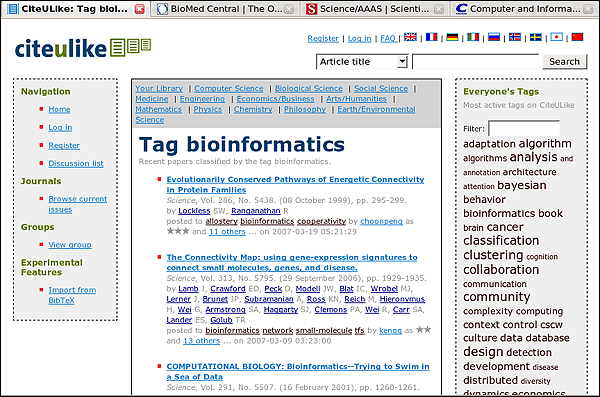Image resolution: width=600 pixels, height=397 pixels.
Task: Choose the Norwegian flag language option
Action: [515, 37]
